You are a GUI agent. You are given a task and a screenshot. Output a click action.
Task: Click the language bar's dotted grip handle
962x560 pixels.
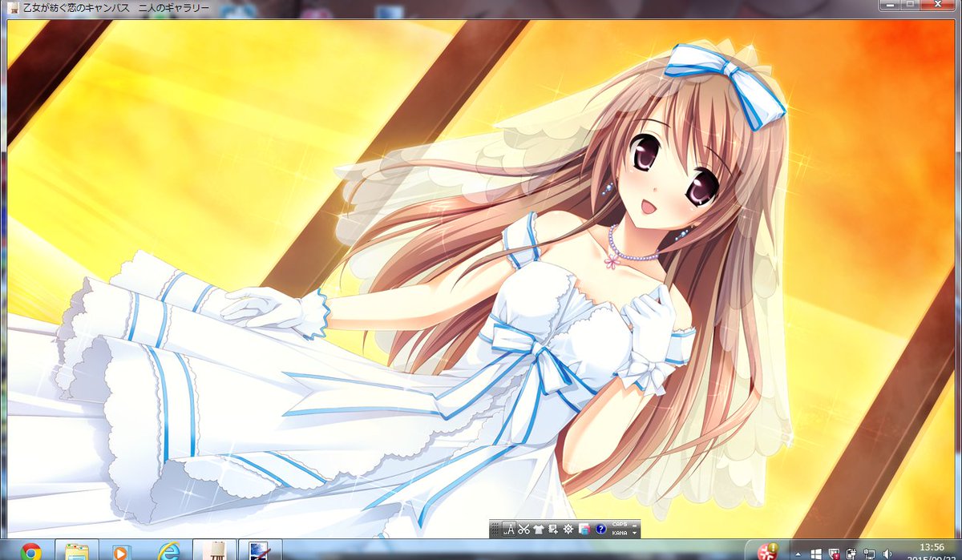tap(495, 529)
